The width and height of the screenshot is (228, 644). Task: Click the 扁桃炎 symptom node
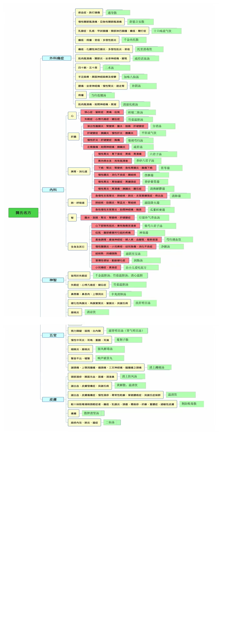point(75,312)
